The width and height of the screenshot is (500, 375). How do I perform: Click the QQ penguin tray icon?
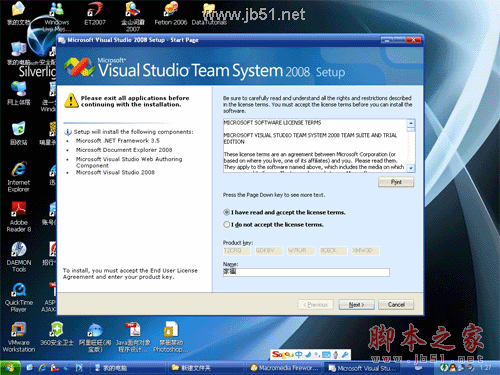pyautogui.click(x=453, y=368)
